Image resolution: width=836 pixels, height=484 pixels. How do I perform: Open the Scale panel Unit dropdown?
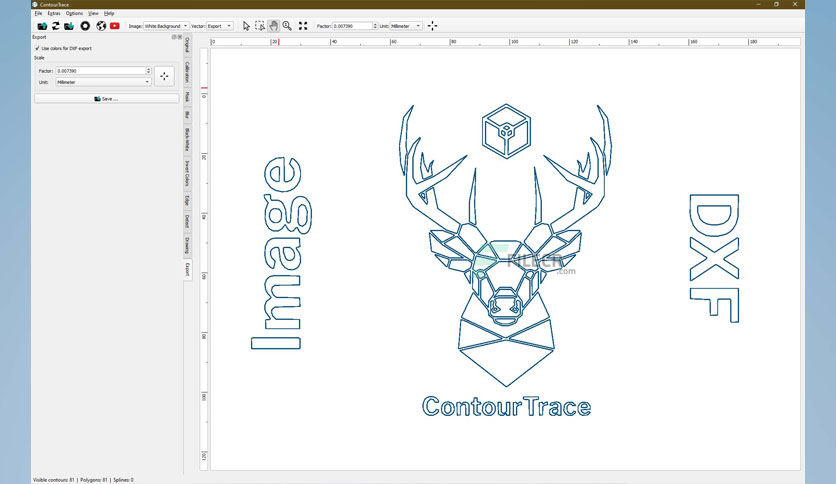[103, 82]
